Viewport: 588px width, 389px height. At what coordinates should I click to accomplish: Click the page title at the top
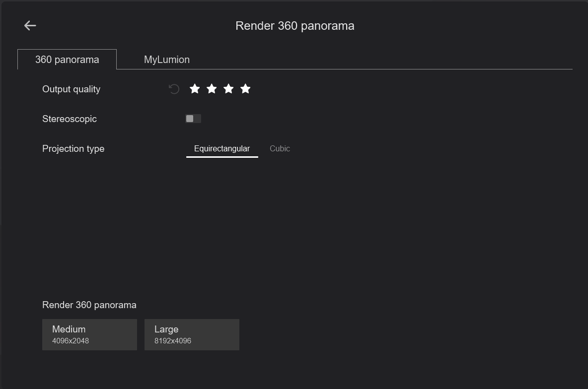click(x=294, y=26)
